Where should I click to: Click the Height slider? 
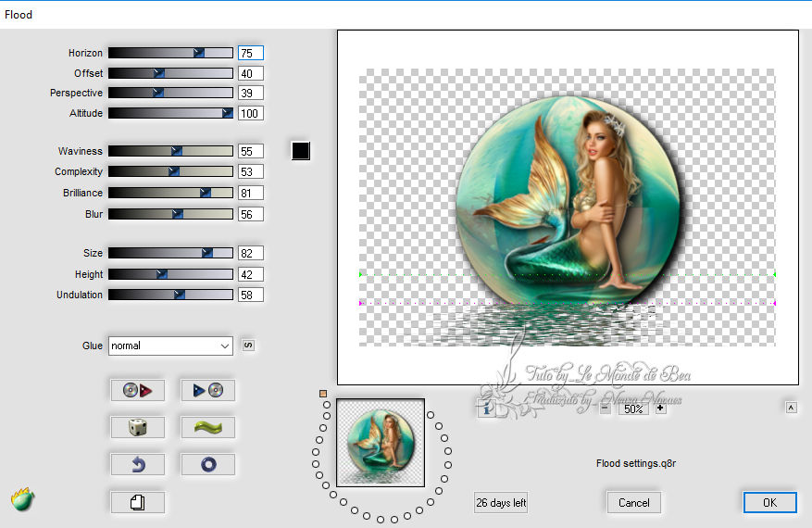(x=170, y=274)
